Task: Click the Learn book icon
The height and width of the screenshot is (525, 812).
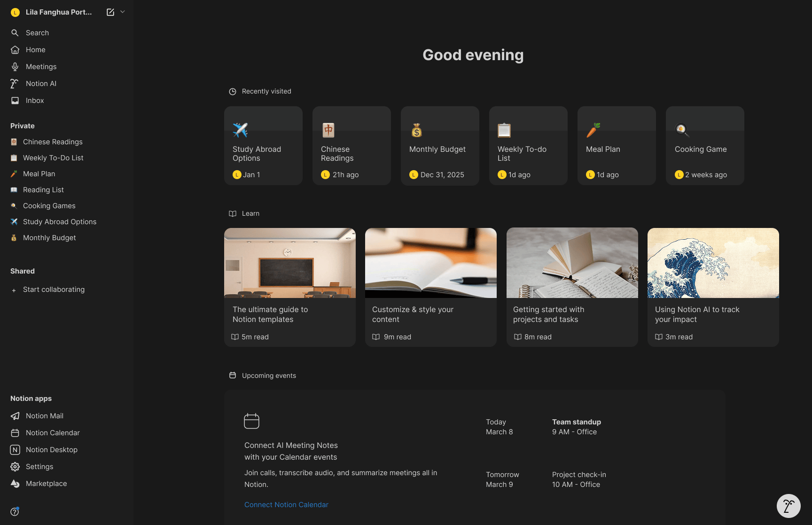Action: coord(233,213)
